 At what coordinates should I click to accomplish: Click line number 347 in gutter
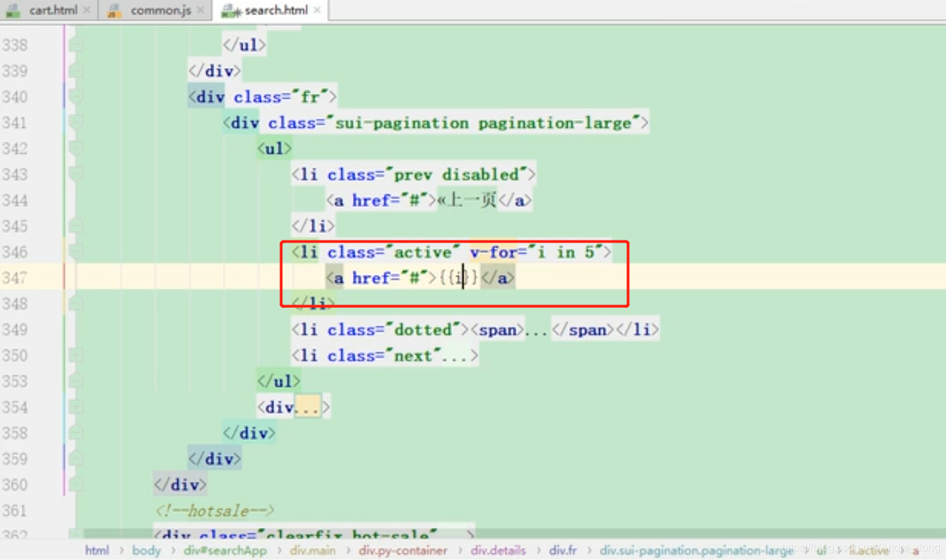coord(15,278)
